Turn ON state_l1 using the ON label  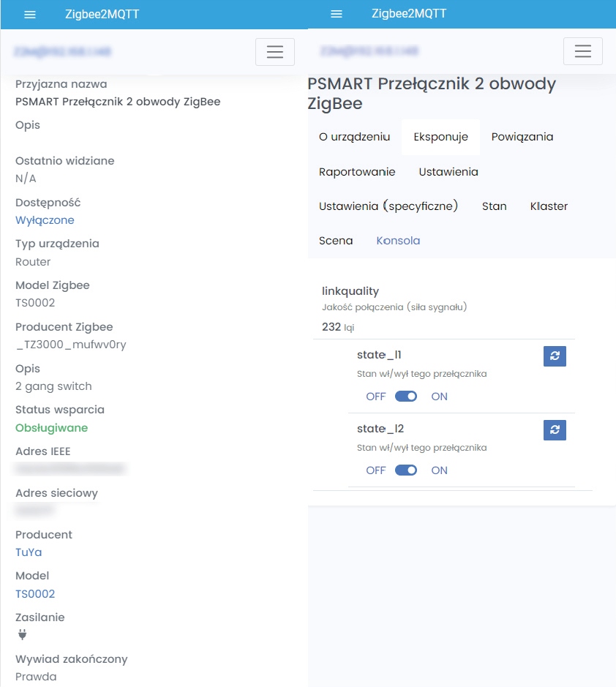439,396
